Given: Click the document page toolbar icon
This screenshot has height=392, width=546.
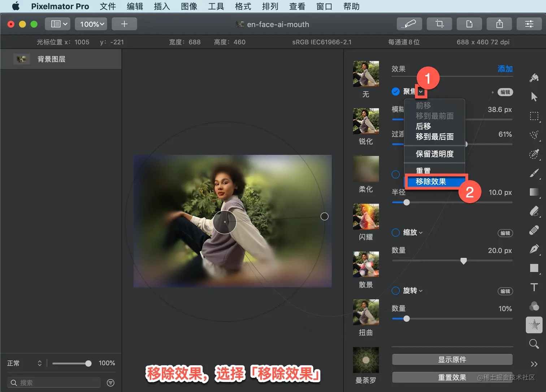Looking at the screenshot, I should (x=469, y=24).
